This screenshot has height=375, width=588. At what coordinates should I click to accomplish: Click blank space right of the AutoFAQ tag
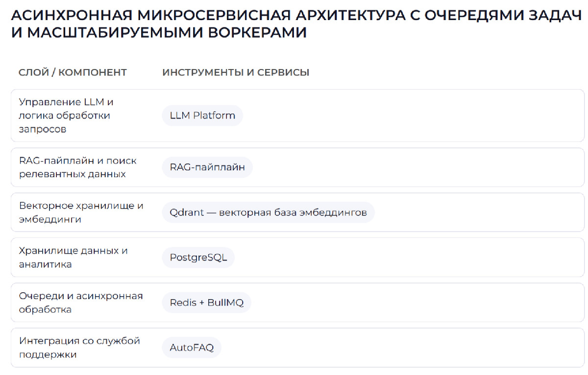[x=392, y=348]
